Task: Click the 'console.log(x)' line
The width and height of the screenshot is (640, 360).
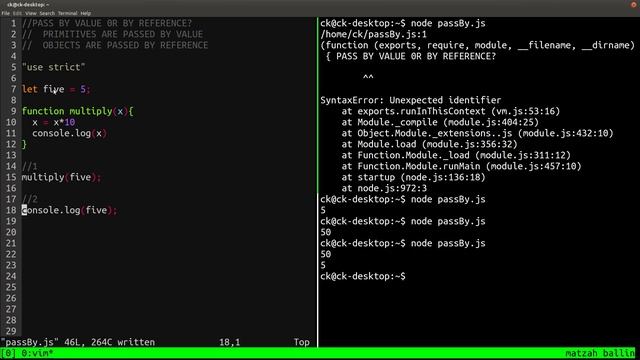Action: point(69,133)
